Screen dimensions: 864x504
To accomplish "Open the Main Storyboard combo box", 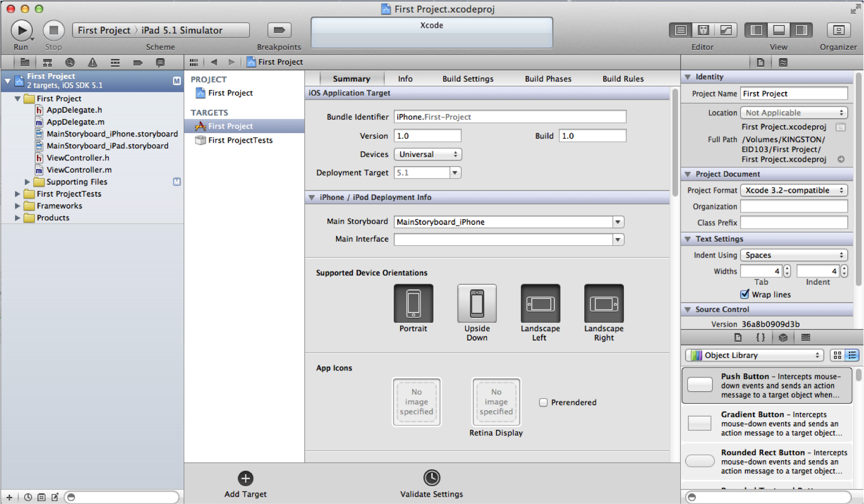I will [x=618, y=222].
